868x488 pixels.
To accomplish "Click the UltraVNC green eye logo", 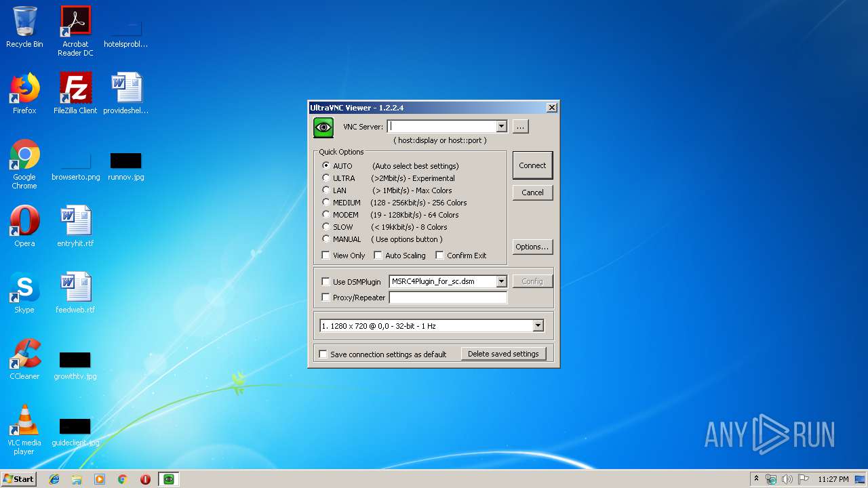I will click(323, 127).
